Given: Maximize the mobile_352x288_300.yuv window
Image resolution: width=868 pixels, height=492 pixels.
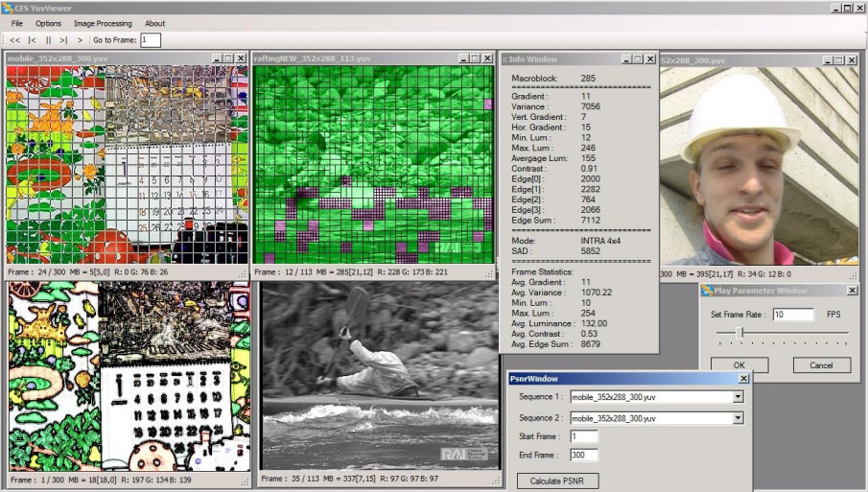Looking at the screenshot, I should pos(228,59).
